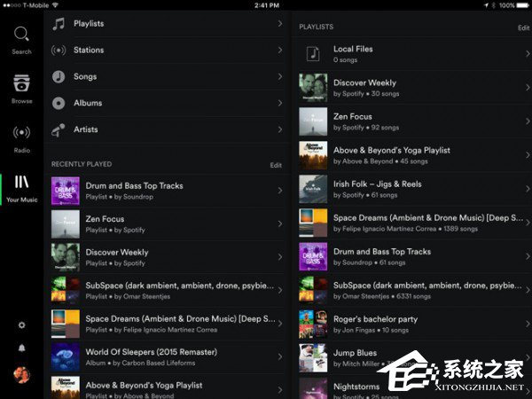Open the settings gear icon
Image resolution: width=532 pixels, height=399 pixels.
[x=21, y=325]
